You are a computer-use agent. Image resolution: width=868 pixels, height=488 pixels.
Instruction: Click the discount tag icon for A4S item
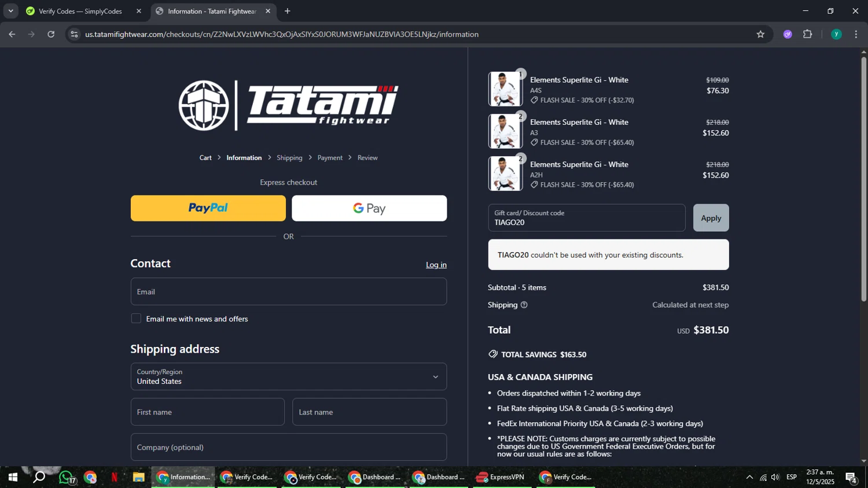click(534, 100)
